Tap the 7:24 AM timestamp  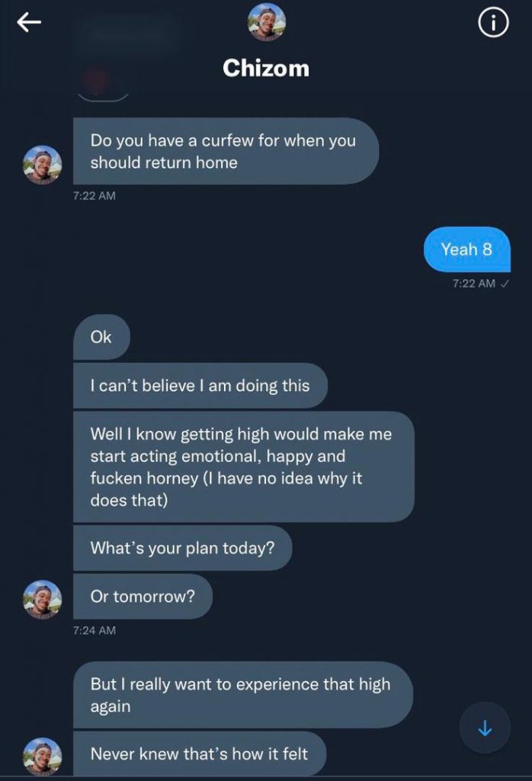pos(95,631)
